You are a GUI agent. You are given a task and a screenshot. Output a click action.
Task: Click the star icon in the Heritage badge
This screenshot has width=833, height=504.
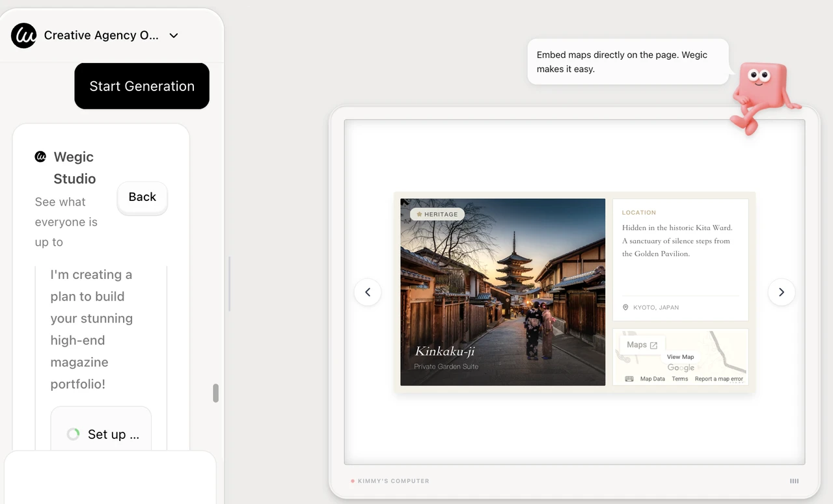tap(419, 214)
